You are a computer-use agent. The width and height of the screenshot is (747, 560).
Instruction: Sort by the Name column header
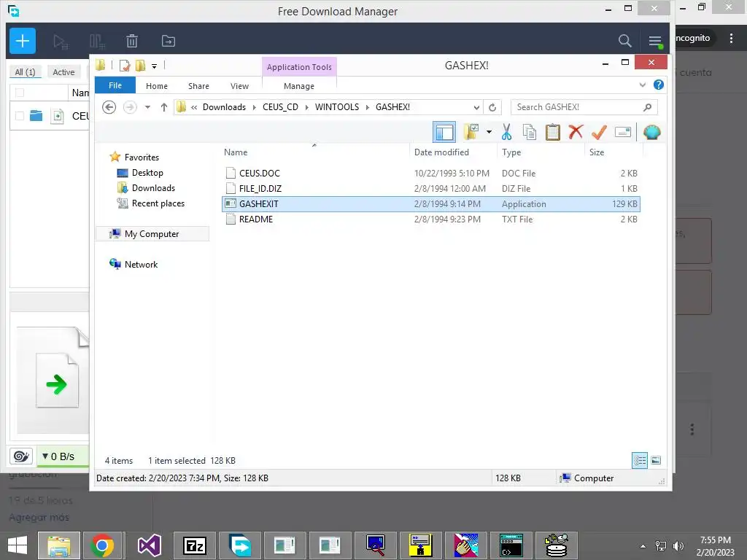pyautogui.click(x=314, y=152)
